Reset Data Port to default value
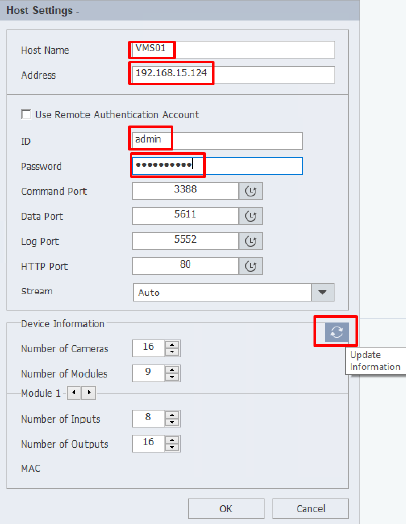 coord(251,216)
